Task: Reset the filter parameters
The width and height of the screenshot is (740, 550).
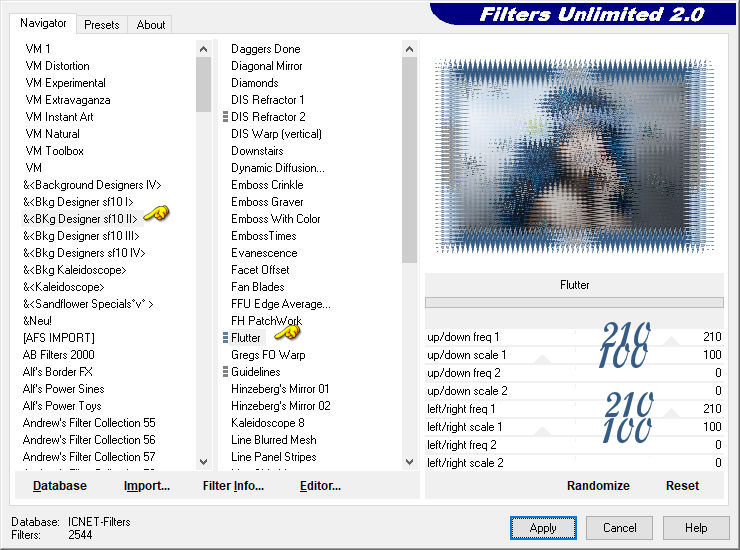Action: click(682, 486)
